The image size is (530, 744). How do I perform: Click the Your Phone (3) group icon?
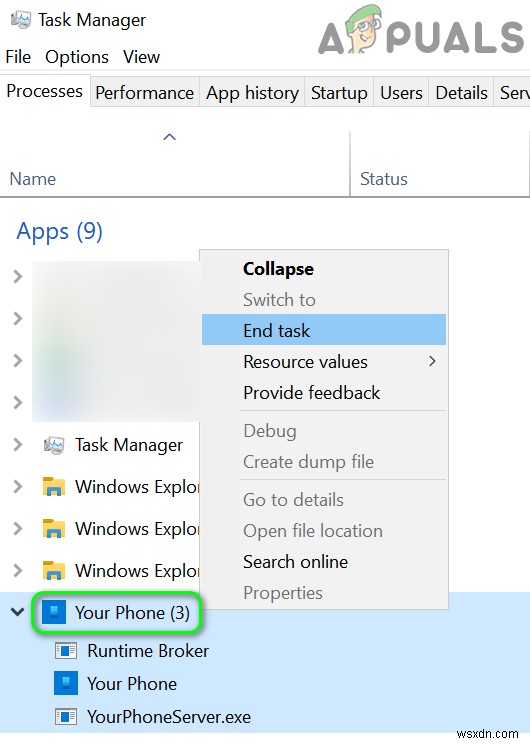point(54,613)
